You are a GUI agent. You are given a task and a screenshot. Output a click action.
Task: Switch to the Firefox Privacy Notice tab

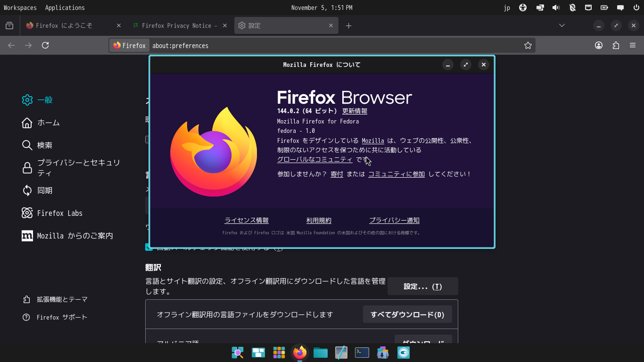coord(180,25)
